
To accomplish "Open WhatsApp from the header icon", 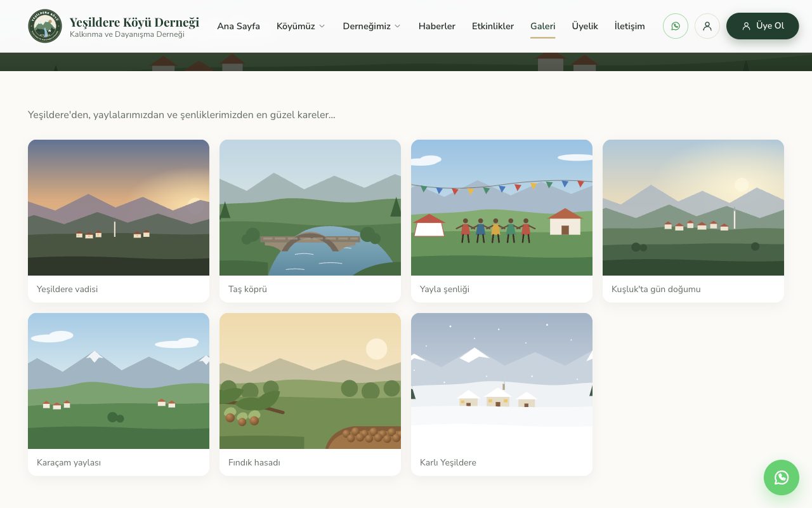I will point(676,26).
